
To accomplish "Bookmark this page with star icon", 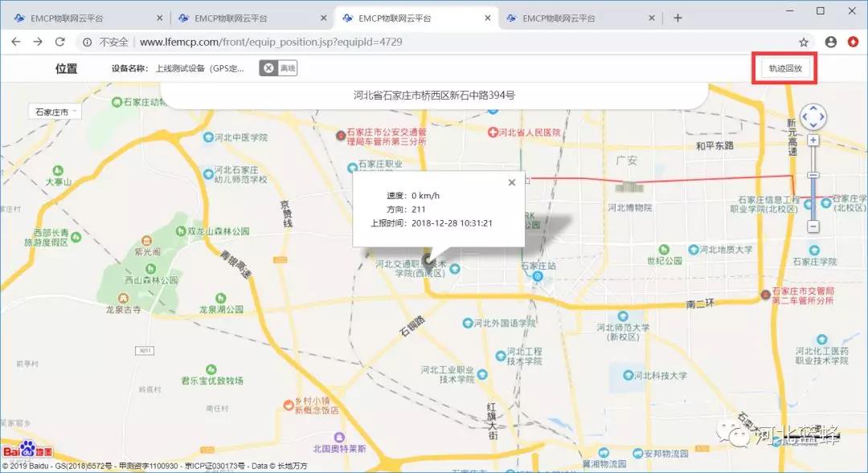I will coord(804,42).
